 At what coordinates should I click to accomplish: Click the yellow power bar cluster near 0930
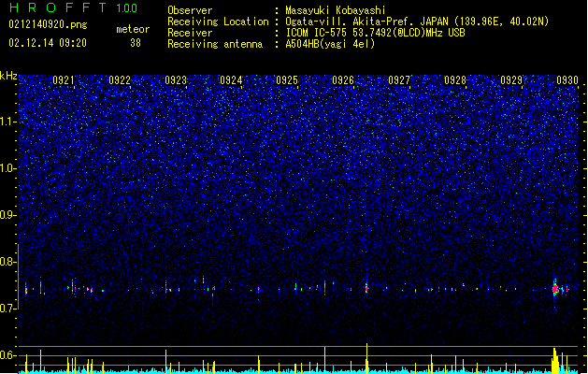556,361
